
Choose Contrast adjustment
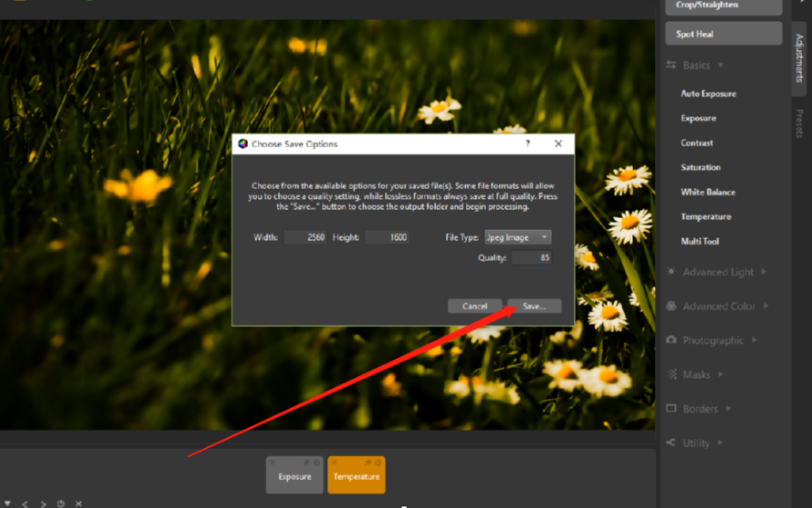click(x=697, y=143)
